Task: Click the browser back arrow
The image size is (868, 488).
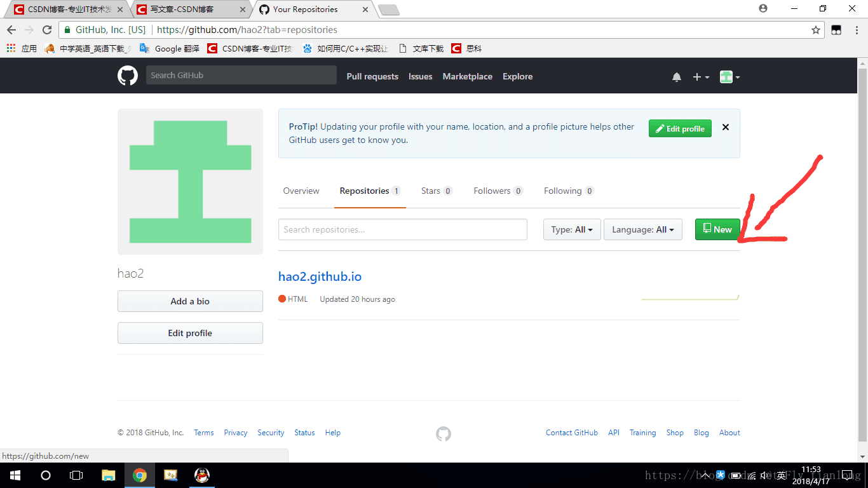Action: click(x=11, y=30)
